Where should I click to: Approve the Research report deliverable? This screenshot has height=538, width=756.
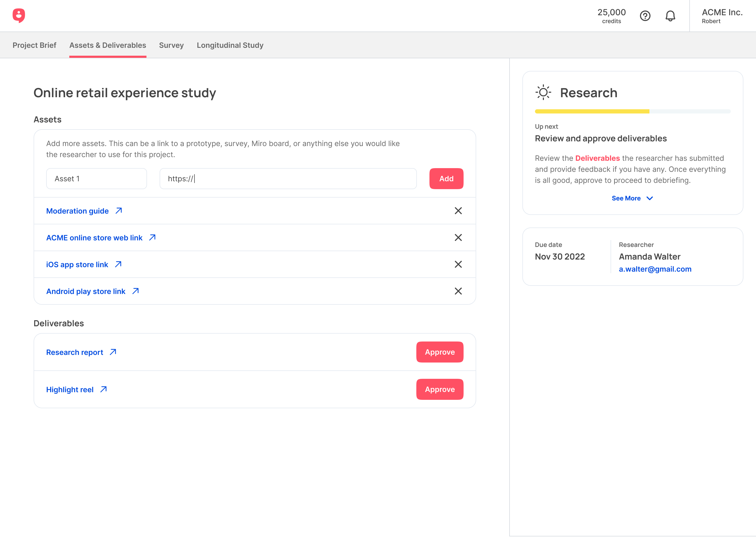(x=439, y=352)
